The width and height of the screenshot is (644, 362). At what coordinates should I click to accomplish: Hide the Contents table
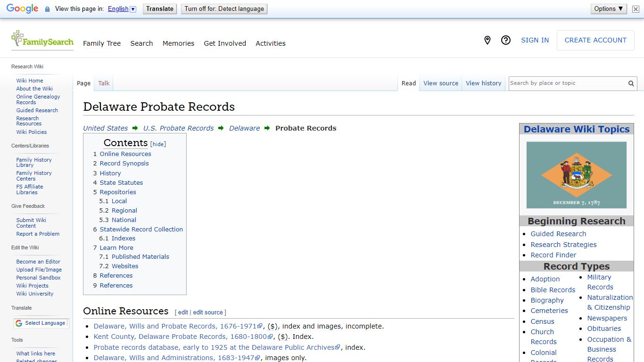coord(158,144)
